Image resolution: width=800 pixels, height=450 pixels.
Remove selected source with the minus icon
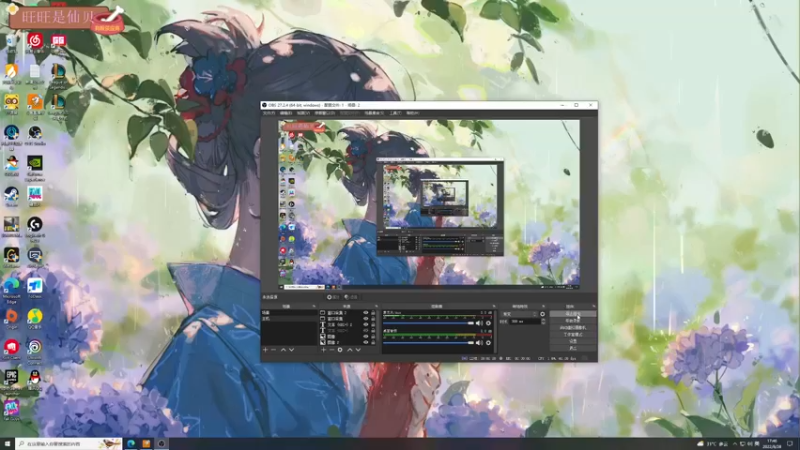[332, 349]
